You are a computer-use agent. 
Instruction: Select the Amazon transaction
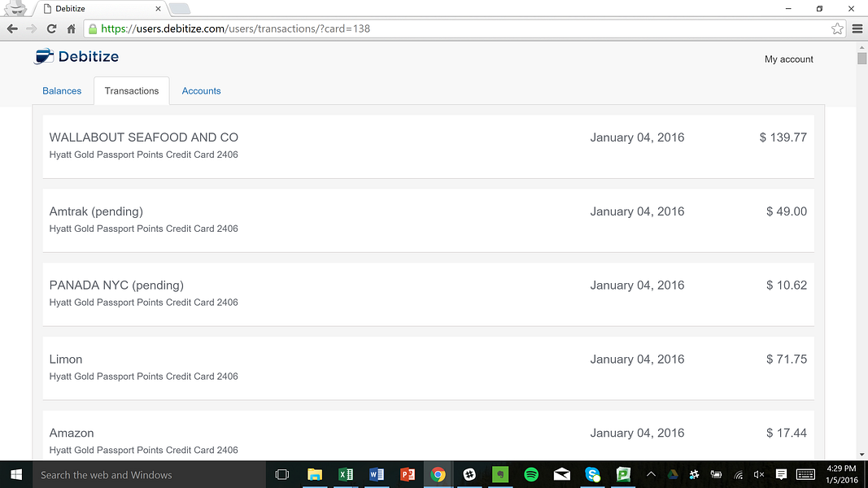pos(429,435)
